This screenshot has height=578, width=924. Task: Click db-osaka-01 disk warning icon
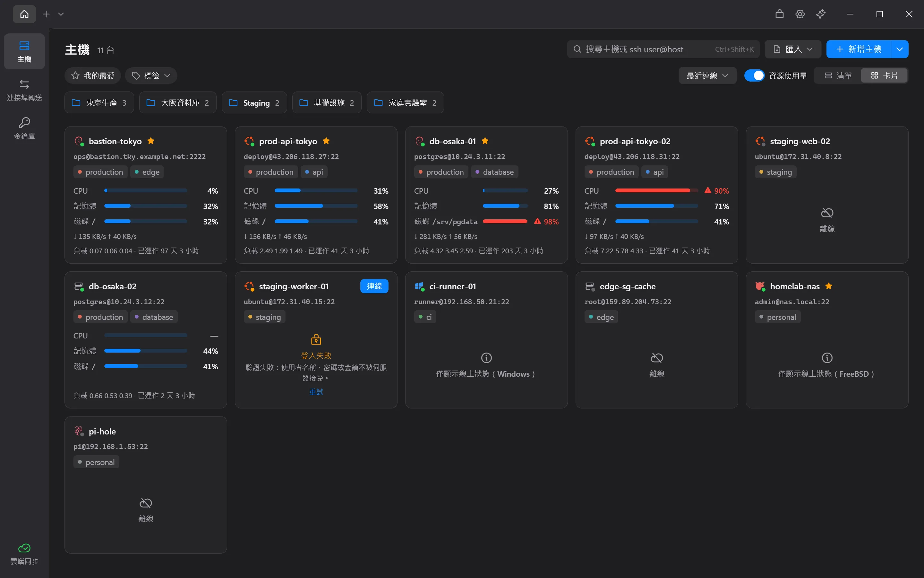(x=538, y=221)
